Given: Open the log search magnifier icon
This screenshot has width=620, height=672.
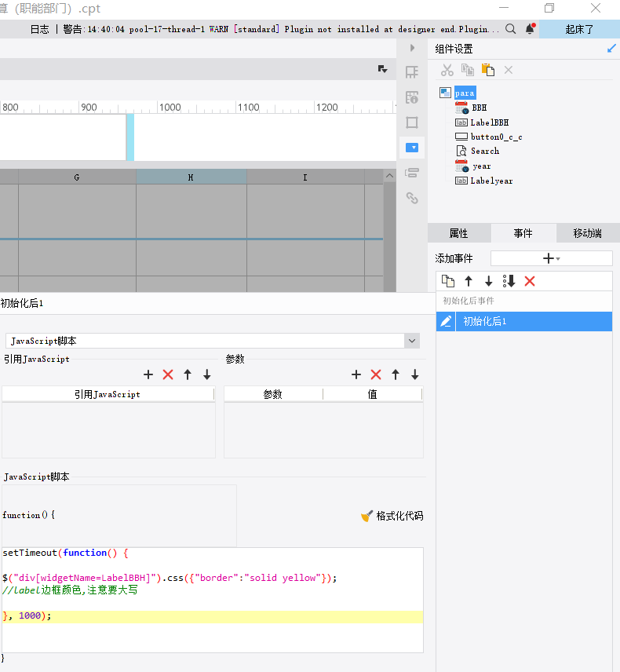Looking at the screenshot, I should click(x=510, y=29).
